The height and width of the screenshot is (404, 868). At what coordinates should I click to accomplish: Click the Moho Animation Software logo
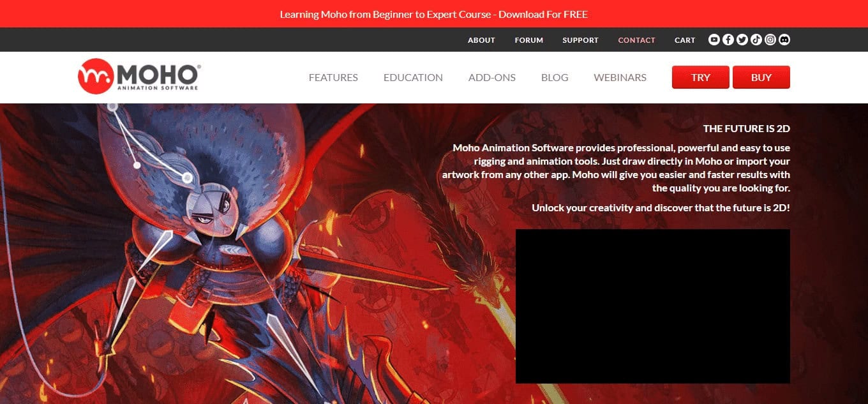tap(139, 77)
